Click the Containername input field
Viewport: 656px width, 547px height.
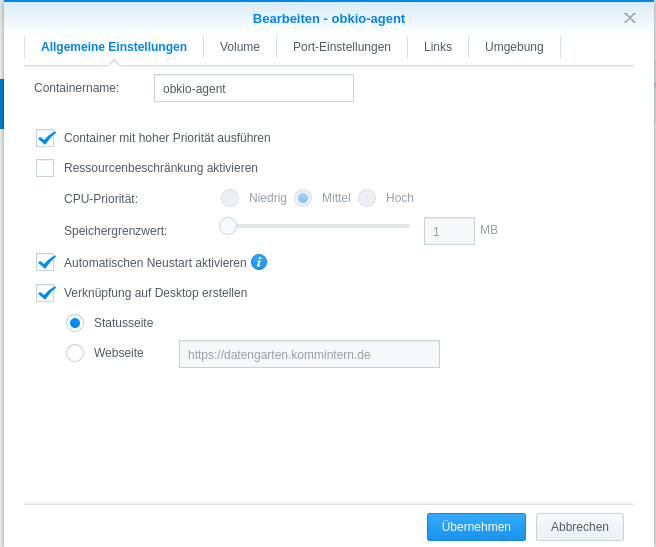pos(254,88)
